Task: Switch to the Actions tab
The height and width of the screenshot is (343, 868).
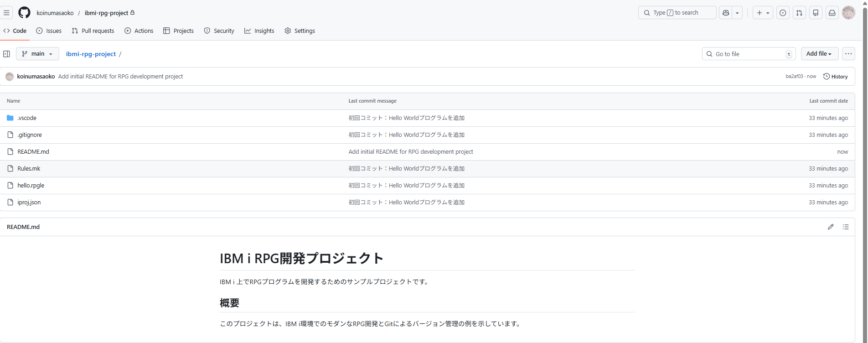Action: [139, 31]
